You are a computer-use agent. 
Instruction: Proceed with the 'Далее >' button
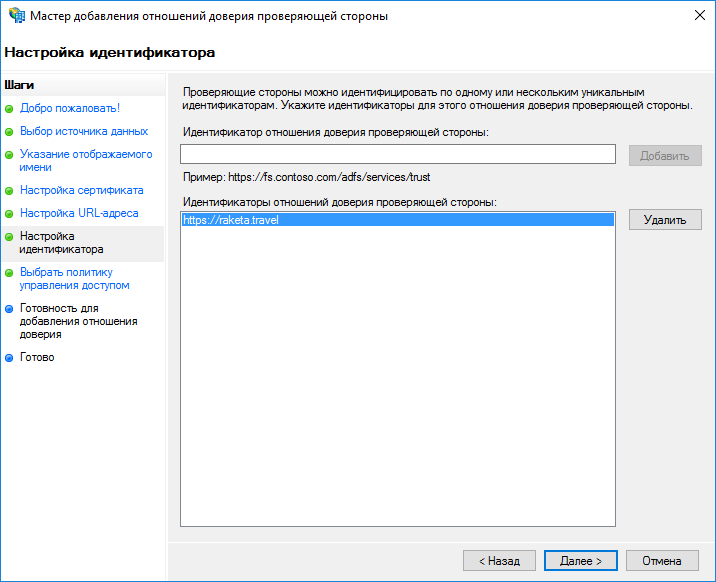pos(580,561)
